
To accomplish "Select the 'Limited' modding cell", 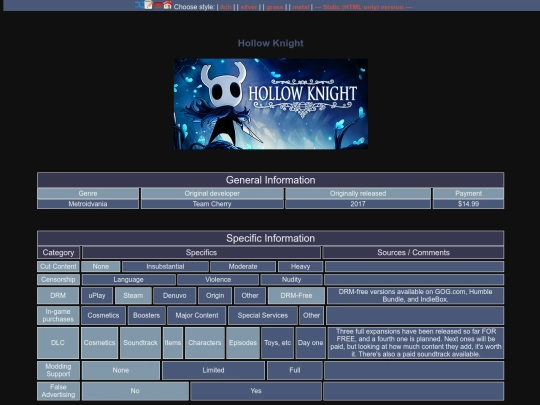I will click(214, 370).
